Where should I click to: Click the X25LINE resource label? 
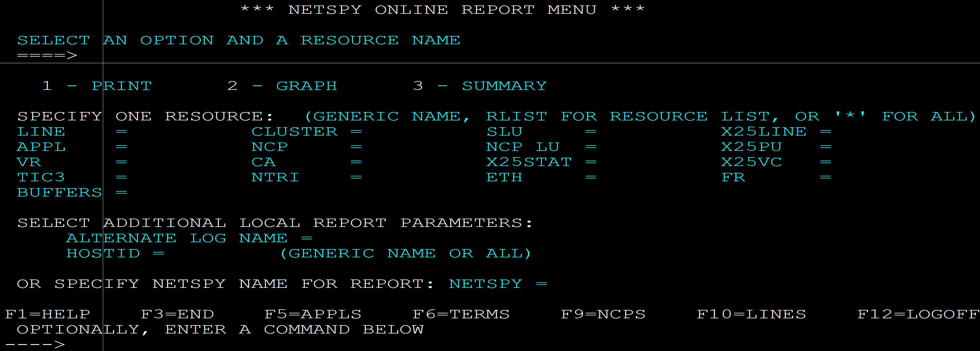click(763, 132)
